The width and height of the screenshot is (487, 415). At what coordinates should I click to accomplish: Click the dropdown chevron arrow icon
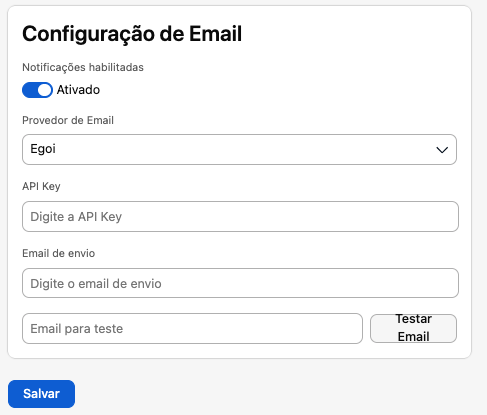[x=442, y=150]
